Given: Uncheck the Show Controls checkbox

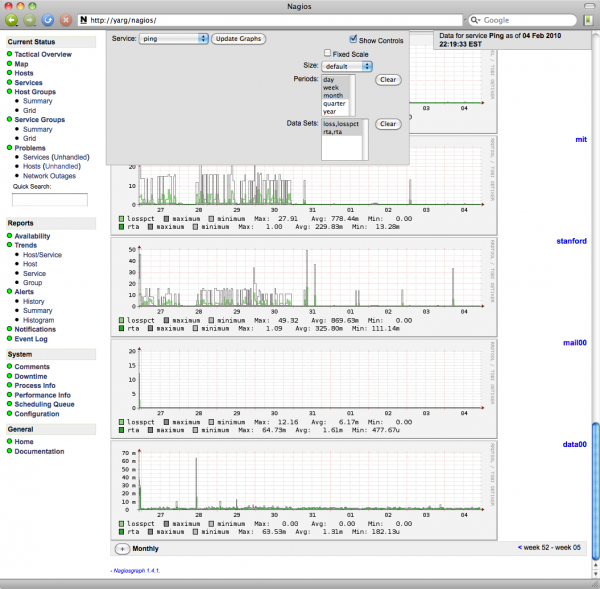Looking at the screenshot, I should (x=353, y=38).
